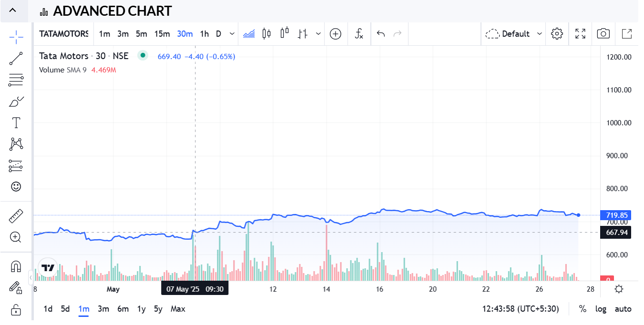This screenshot has height=325, width=644.
Task: Open the indicators fx menu
Action: coord(359,34)
